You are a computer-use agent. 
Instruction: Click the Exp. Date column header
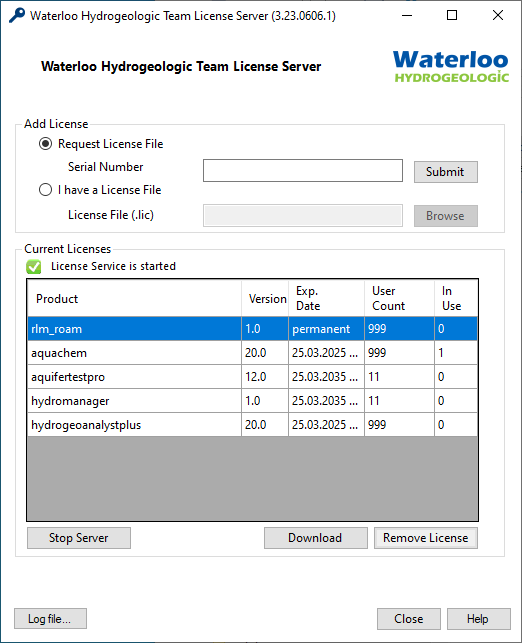327,299
